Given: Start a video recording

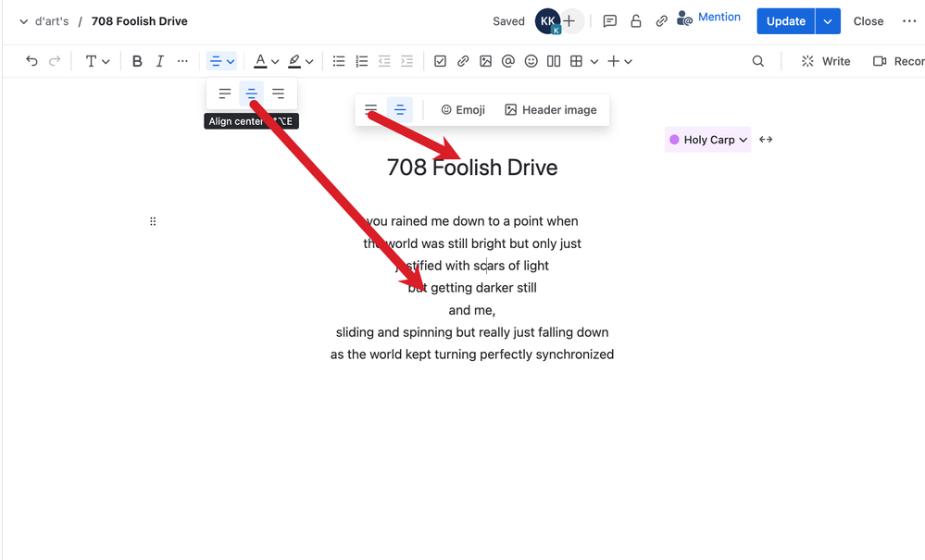Looking at the screenshot, I should pyautogui.click(x=898, y=61).
